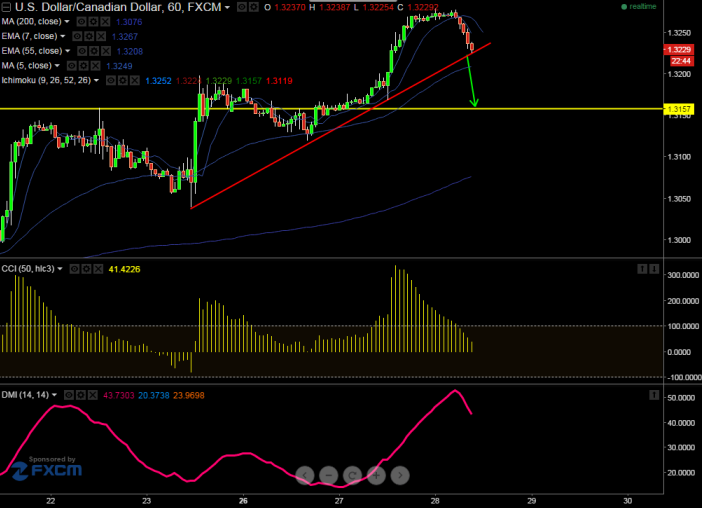Select the yellow 1.3157 price level label
The height and width of the screenshot is (508, 702).
tap(678, 109)
